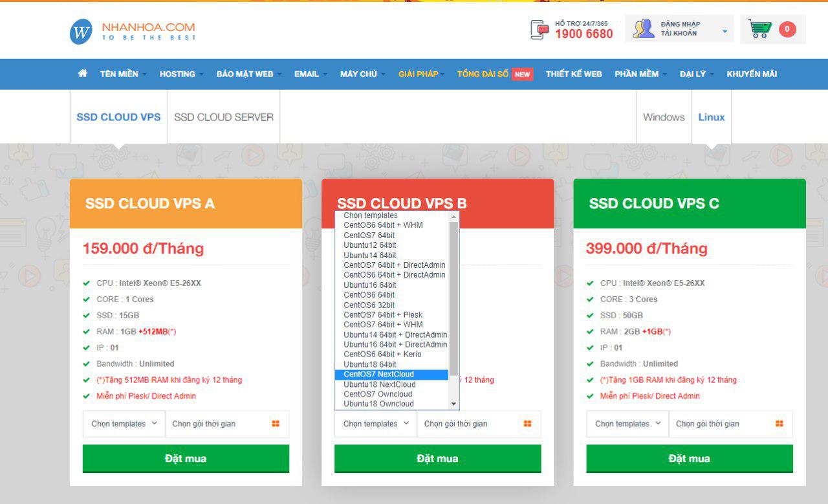Screen dimensions: 828x504
Task: Click the template list scrollbar thumb
Action: tap(453, 298)
